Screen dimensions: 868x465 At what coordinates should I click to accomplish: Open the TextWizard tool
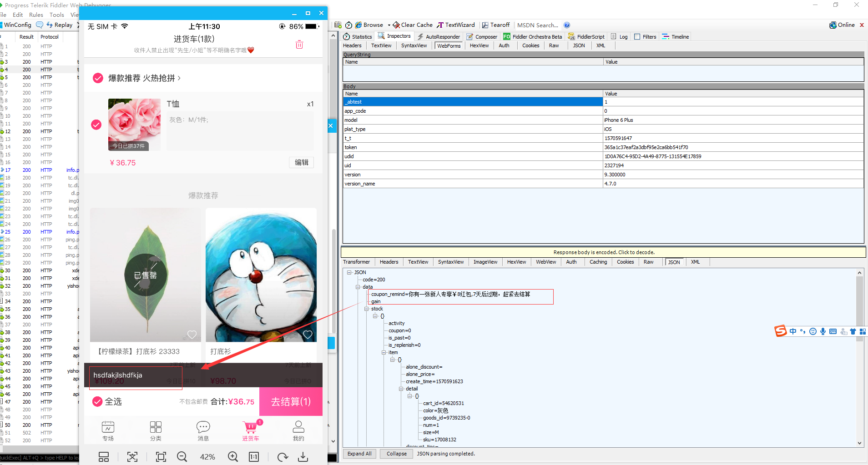456,25
